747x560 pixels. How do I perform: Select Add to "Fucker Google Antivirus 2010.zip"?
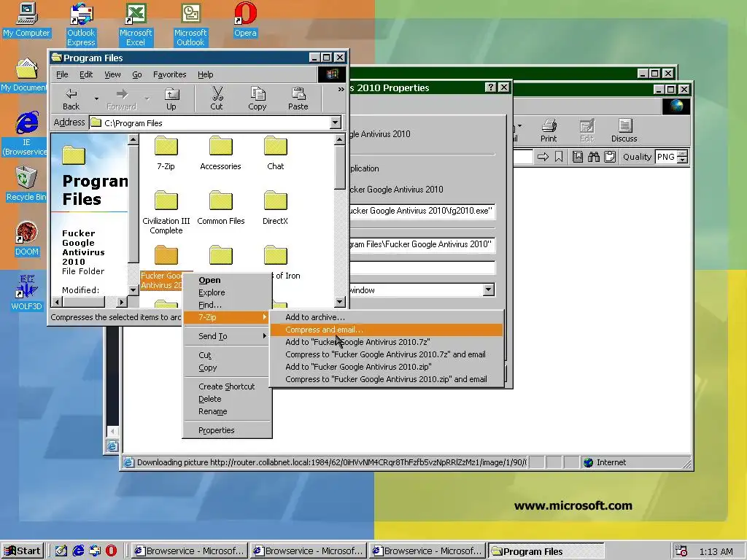(387, 367)
